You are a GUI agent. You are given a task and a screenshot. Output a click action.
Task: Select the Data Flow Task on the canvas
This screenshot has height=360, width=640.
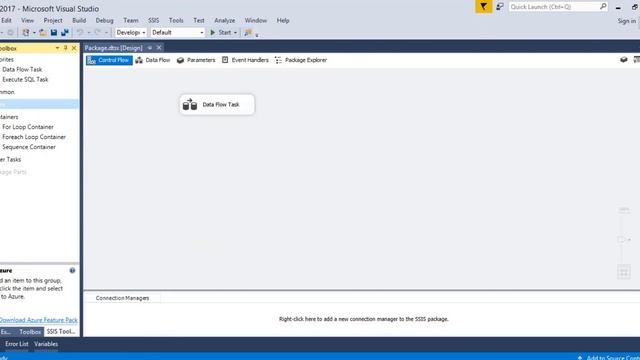pos(217,104)
